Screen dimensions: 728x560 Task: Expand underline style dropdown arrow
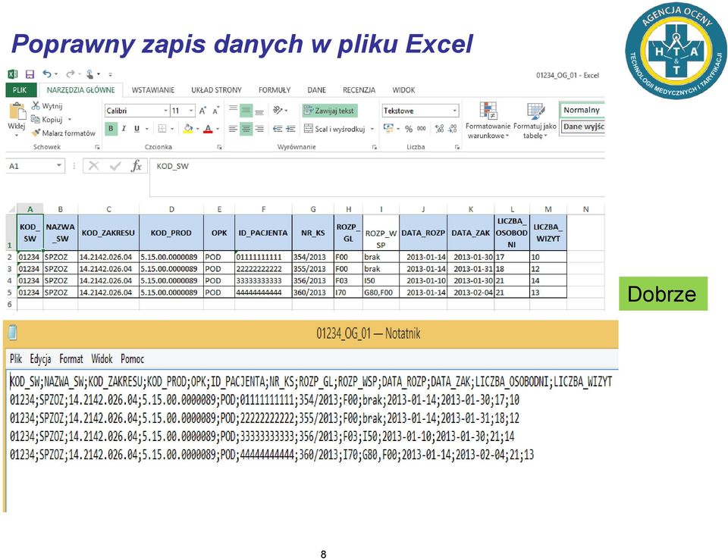point(147,129)
